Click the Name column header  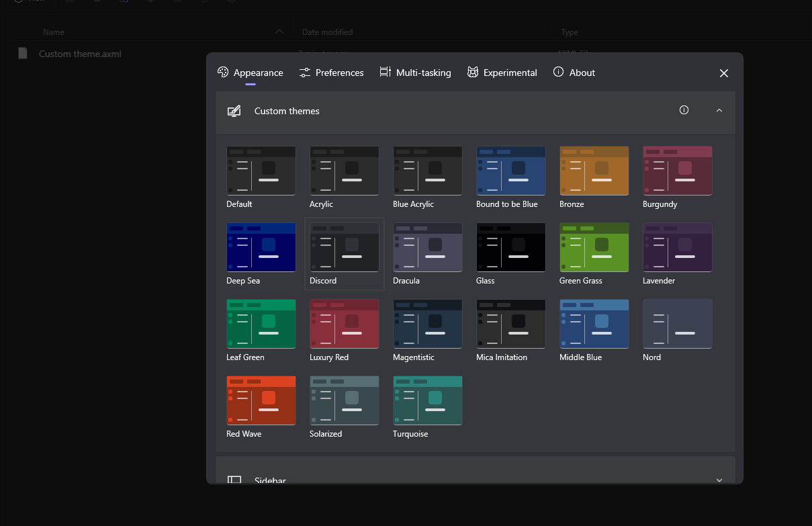[53, 32]
